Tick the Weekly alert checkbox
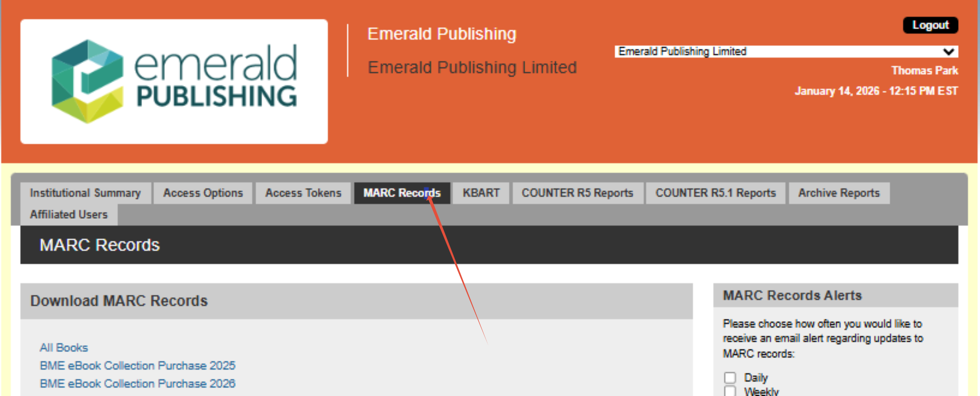Screen dimensions: 980x396 tap(730, 391)
